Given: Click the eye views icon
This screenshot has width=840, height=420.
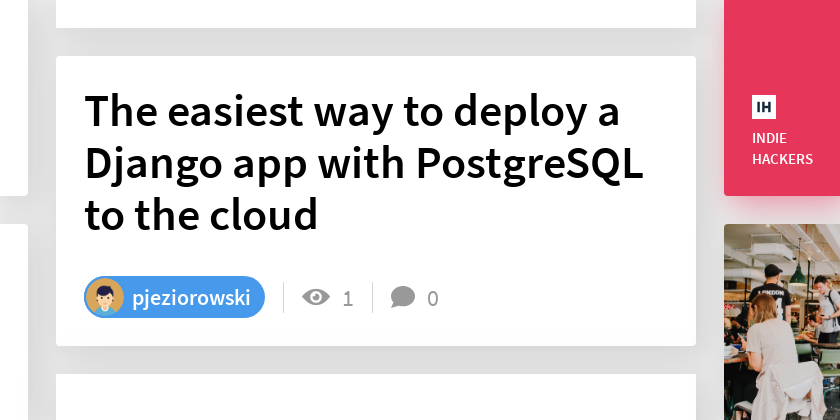Looking at the screenshot, I should click(316, 297).
